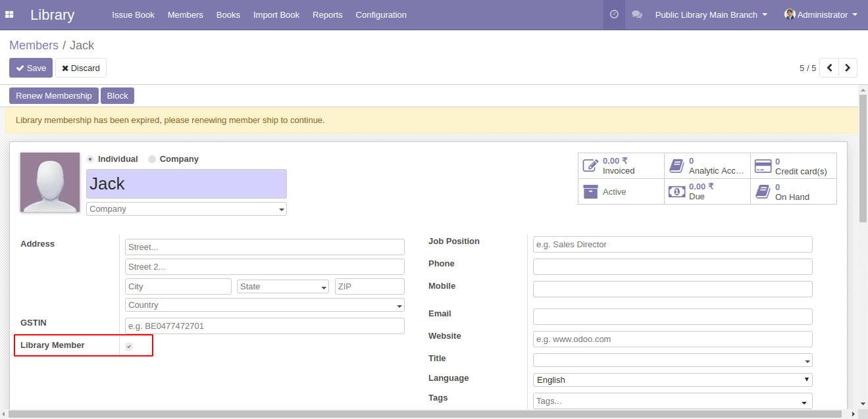Expand the Public Library Main Branch menu
Image resolution: width=868 pixels, height=419 pixels.
[711, 14]
